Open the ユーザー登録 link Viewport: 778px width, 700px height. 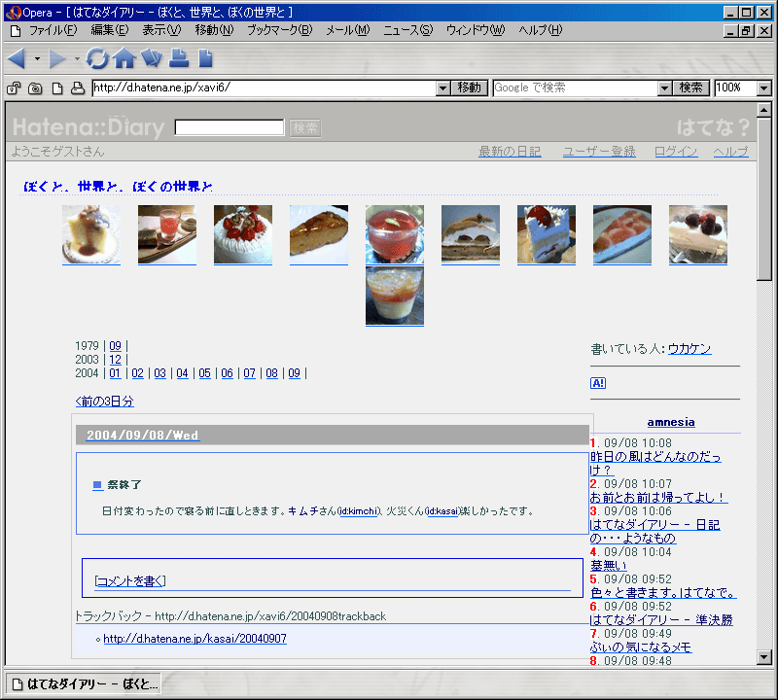[599, 152]
